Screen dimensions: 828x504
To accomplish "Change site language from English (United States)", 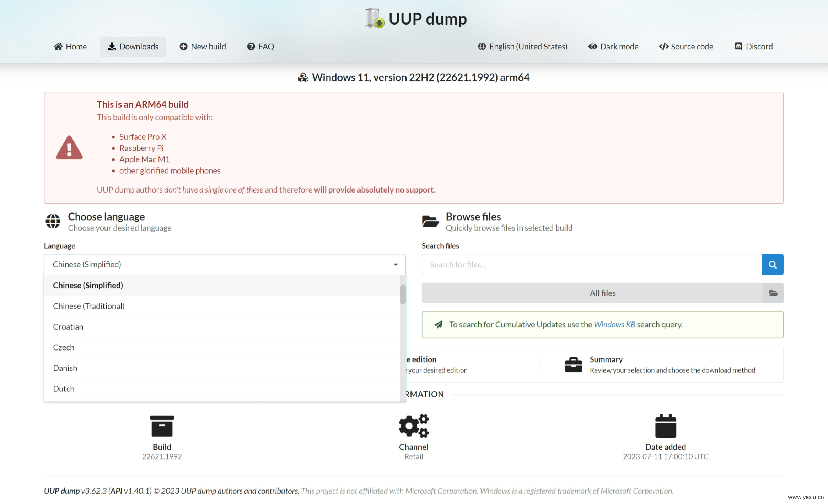I will tap(522, 47).
